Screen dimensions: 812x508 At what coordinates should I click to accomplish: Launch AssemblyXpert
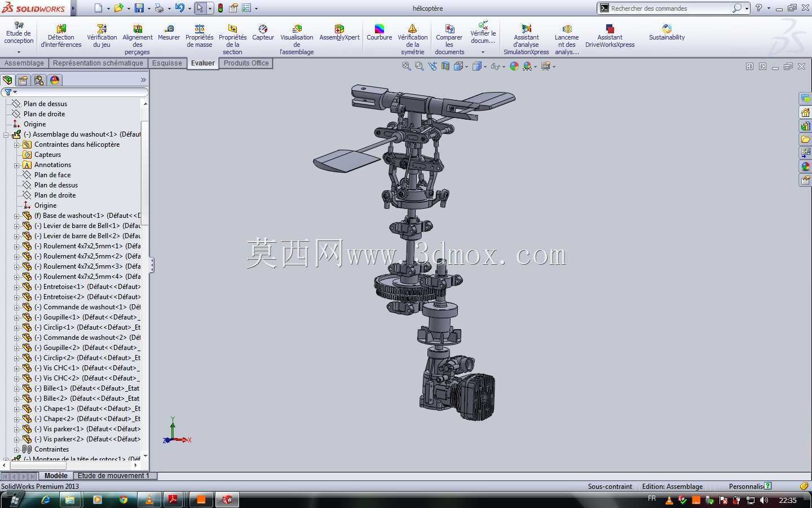(x=339, y=33)
